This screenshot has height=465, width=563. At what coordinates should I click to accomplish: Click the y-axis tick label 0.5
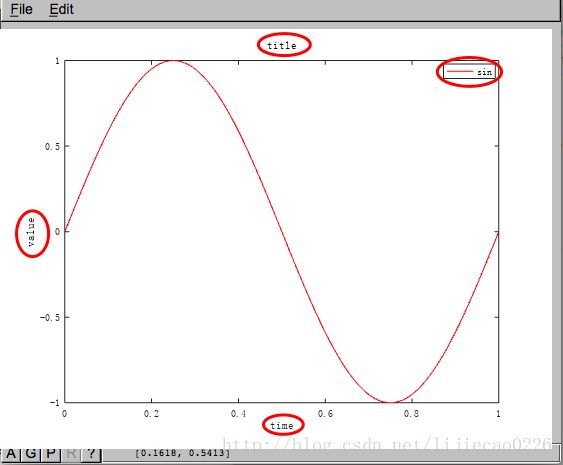coord(52,147)
